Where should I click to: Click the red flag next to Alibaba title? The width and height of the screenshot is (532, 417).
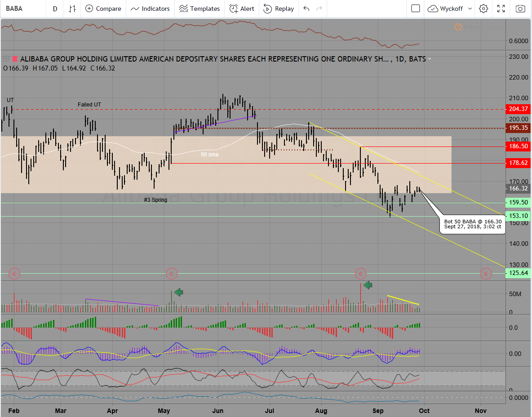tap(15, 59)
